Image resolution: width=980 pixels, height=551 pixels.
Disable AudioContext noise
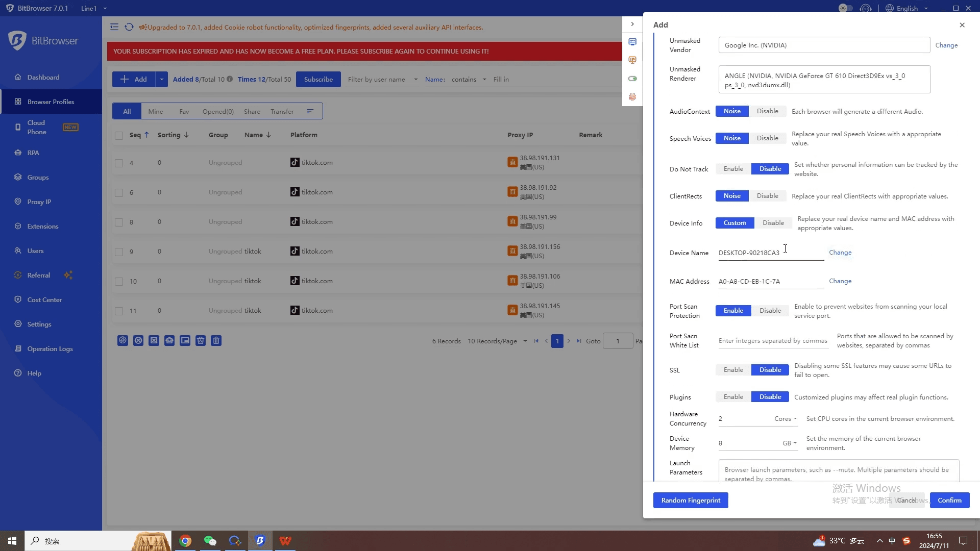point(767,111)
